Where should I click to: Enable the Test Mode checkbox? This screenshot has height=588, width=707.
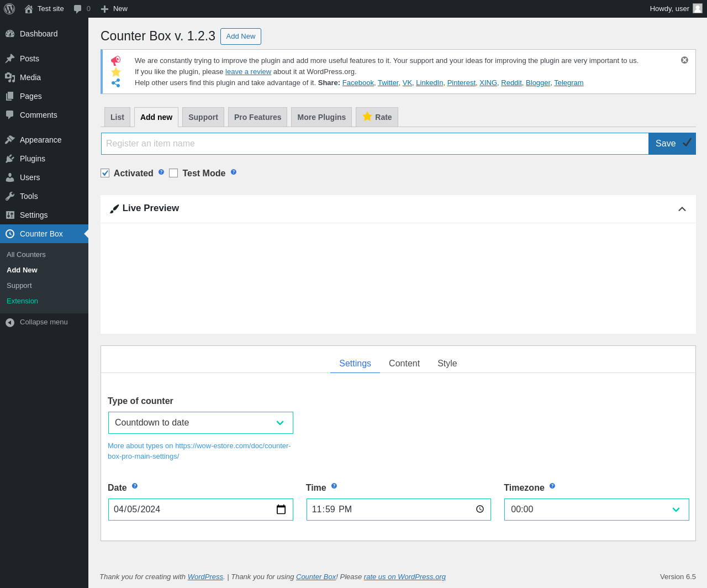(x=173, y=173)
